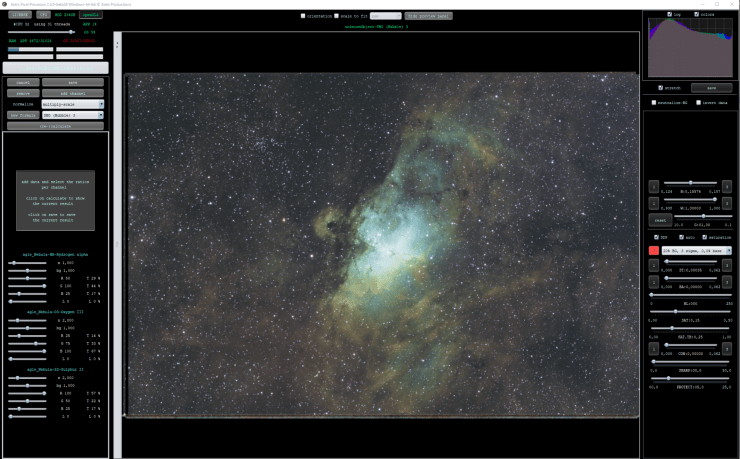This screenshot has height=459, width=740.
Task: Click save below the histogram
Action: (712, 88)
